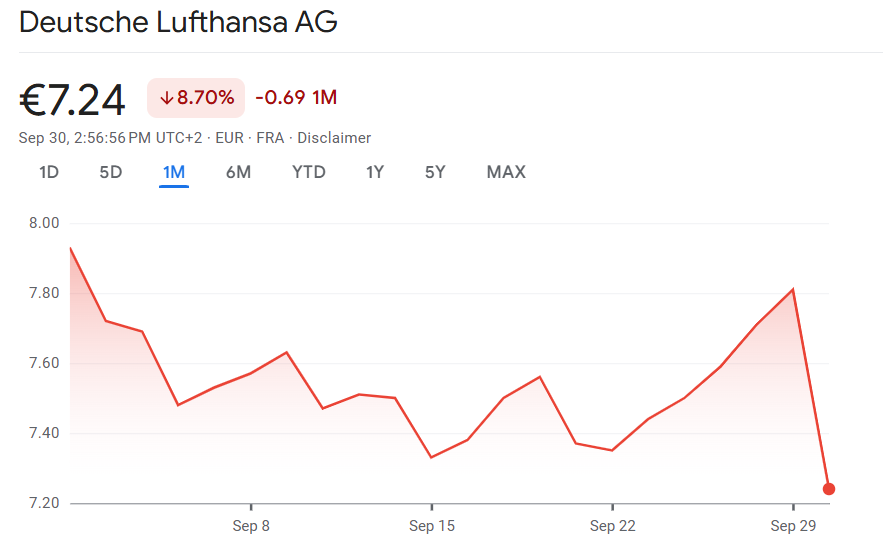The width and height of the screenshot is (883, 547).
Task: Switch chart to 6M range
Action: point(238,172)
